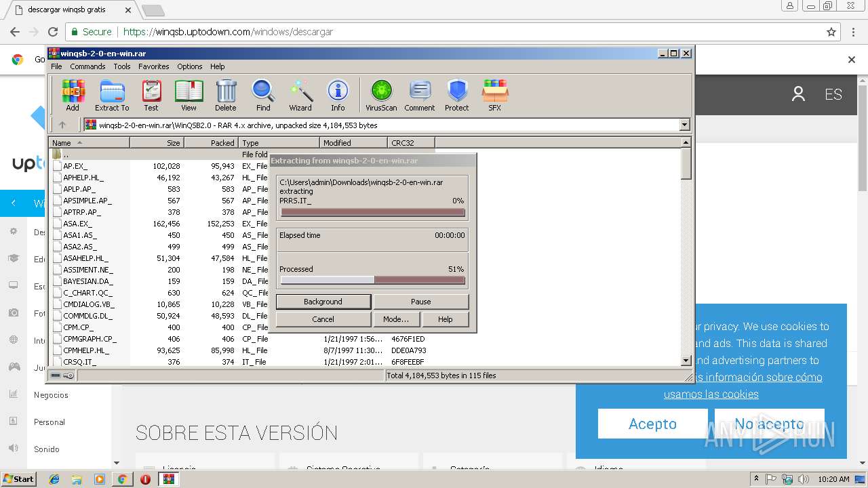Click the file list scroll-up arrow
Image resolution: width=868 pixels, height=488 pixels.
point(686,142)
